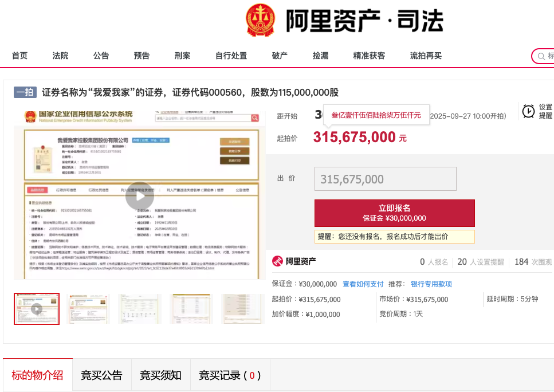Open the 刑案 nav item
Screen dimensions: 554x392
click(x=182, y=56)
